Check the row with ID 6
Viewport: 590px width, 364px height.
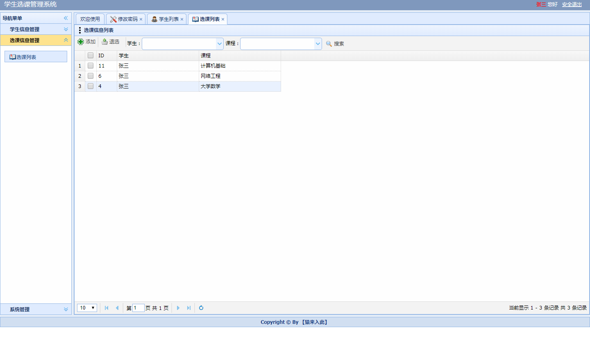(x=91, y=76)
